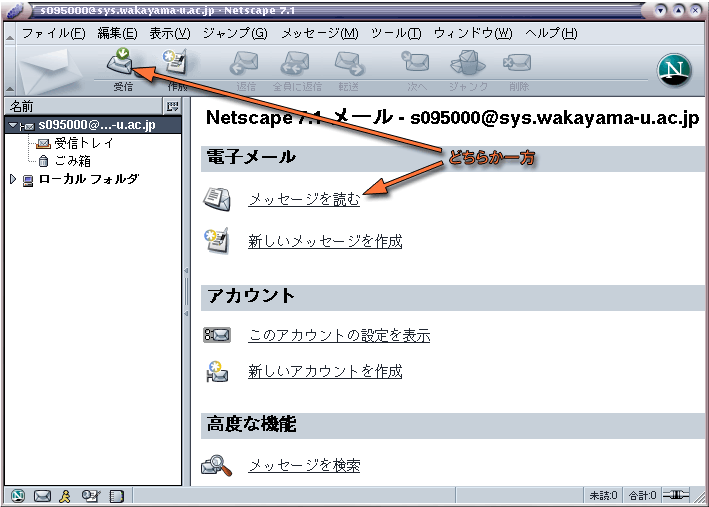Open the window menu feather icon

pyautogui.click(x=16, y=10)
